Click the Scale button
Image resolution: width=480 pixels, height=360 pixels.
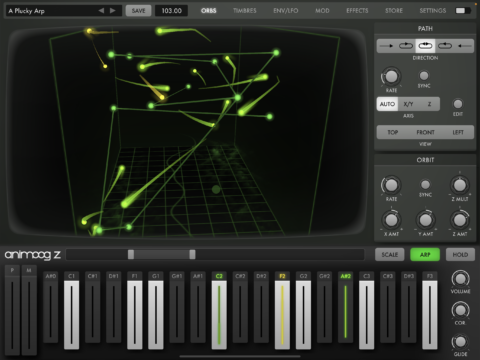(x=390, y=255)
